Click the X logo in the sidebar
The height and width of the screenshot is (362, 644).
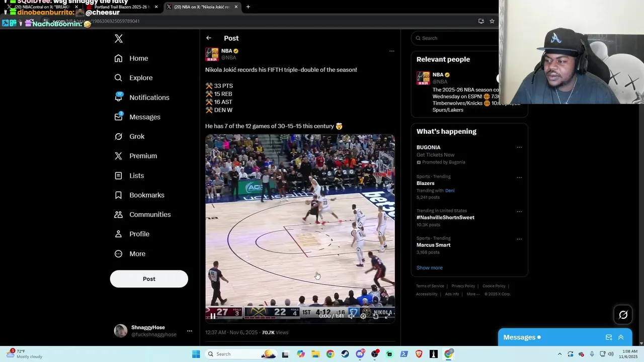pyautogui.click(x=119, y=39)
